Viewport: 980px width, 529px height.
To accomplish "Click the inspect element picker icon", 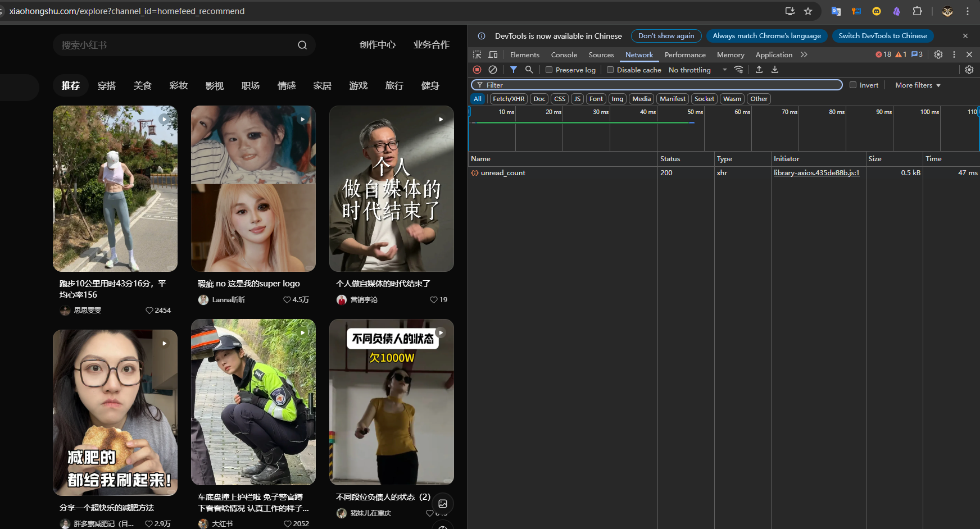I will (x=477, y=54).
